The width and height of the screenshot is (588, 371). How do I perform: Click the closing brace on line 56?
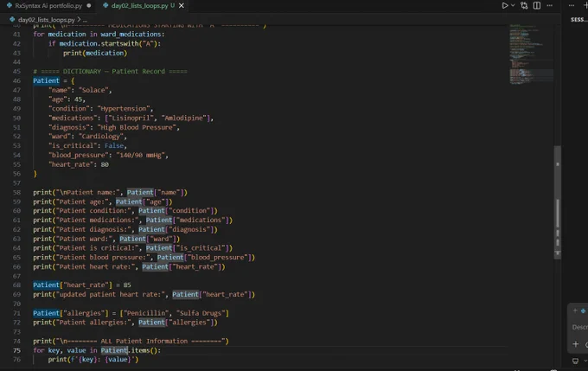pyautogui.click(x=35, y=174)
